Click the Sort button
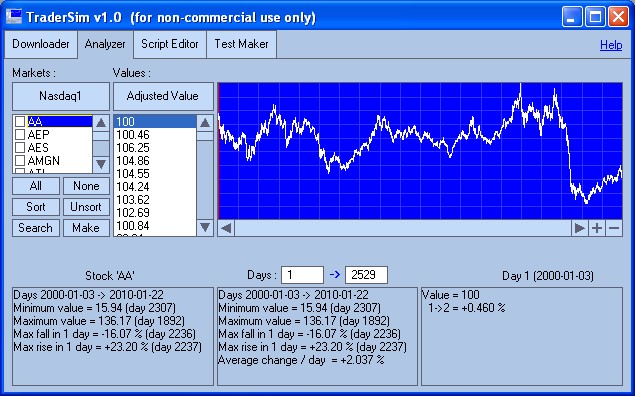 click(36, 207)
